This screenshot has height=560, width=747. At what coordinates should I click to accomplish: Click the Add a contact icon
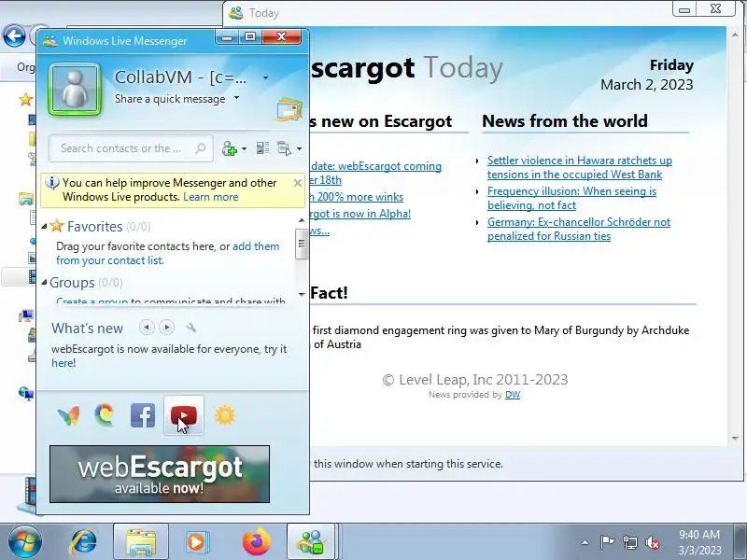pyautogui.click(x=229, y=148)
